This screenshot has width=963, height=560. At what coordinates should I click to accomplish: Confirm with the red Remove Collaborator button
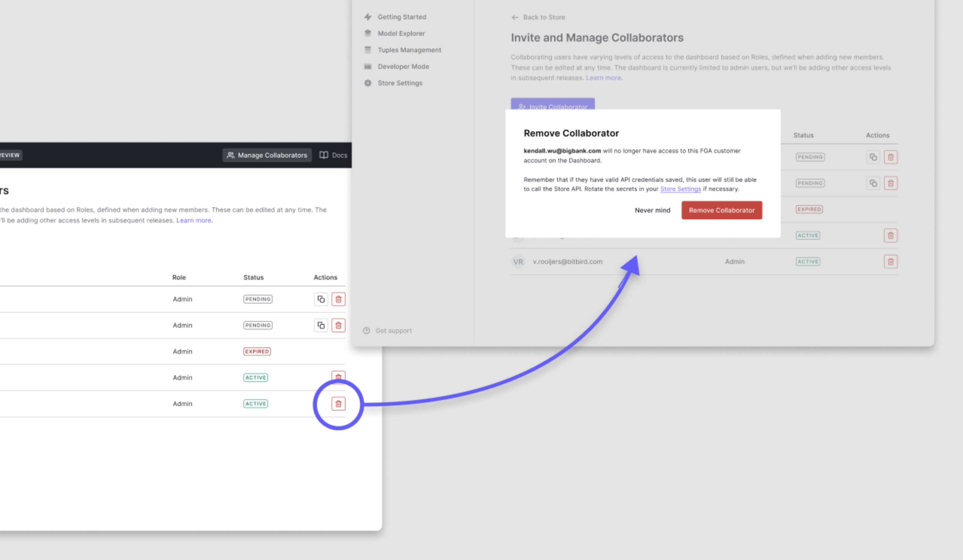721,210
